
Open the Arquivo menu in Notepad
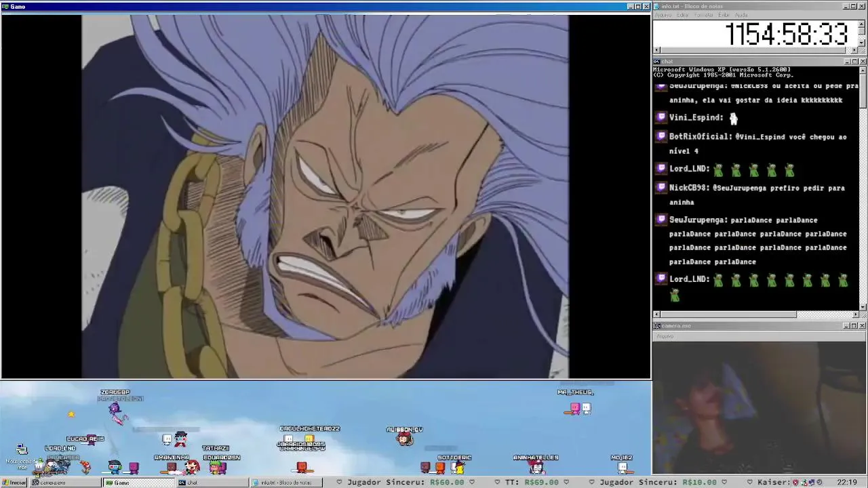(663, 15)
